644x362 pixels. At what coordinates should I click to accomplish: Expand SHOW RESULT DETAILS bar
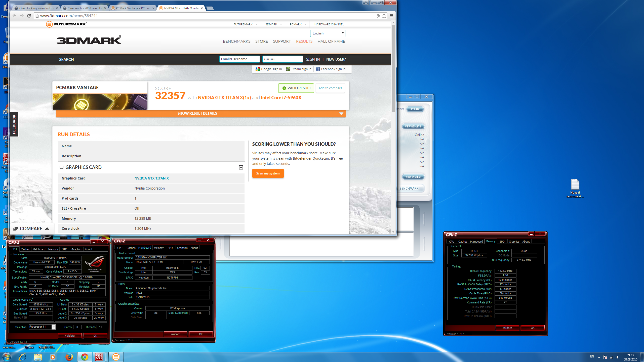pyautogui.click(x=200, y=113)
